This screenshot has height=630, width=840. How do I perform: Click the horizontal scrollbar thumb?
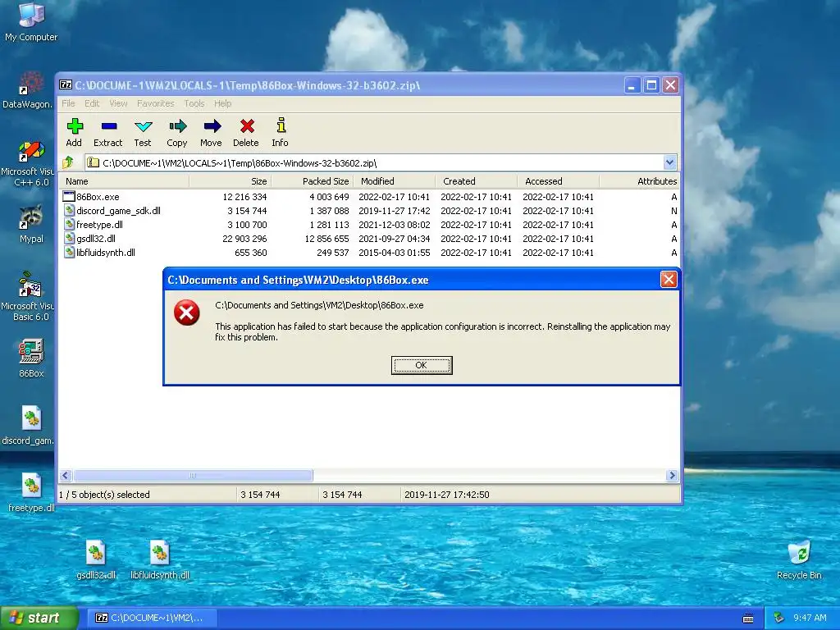[193, 475]
